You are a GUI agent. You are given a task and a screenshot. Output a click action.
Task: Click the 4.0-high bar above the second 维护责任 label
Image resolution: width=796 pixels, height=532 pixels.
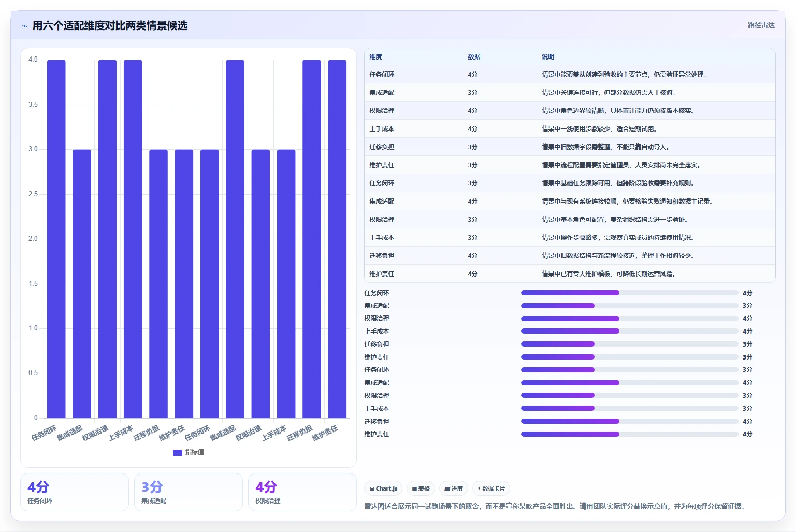pyautogui.click(x=337, y=239)
